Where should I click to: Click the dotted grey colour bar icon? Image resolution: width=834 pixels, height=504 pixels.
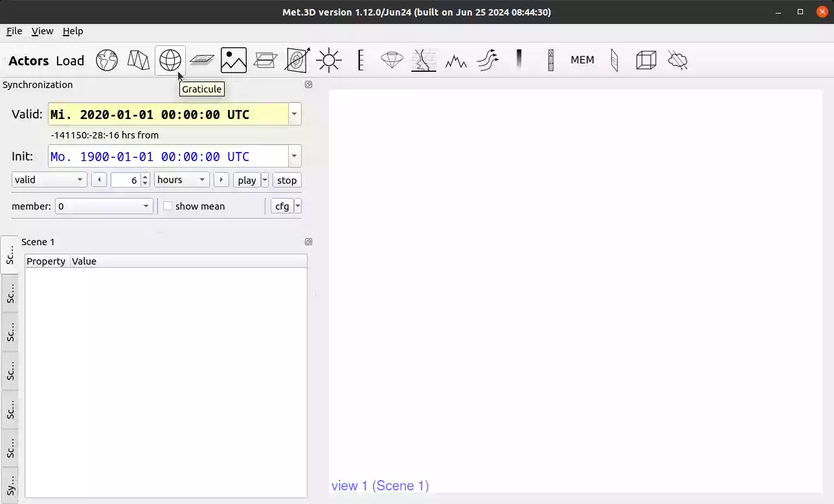(551, 61)
